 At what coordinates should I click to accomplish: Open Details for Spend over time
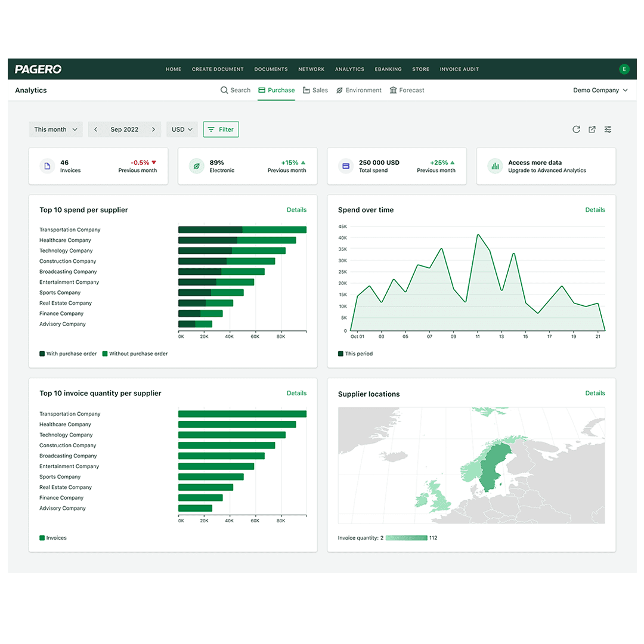pyautogui.click(x=595, y=210)
